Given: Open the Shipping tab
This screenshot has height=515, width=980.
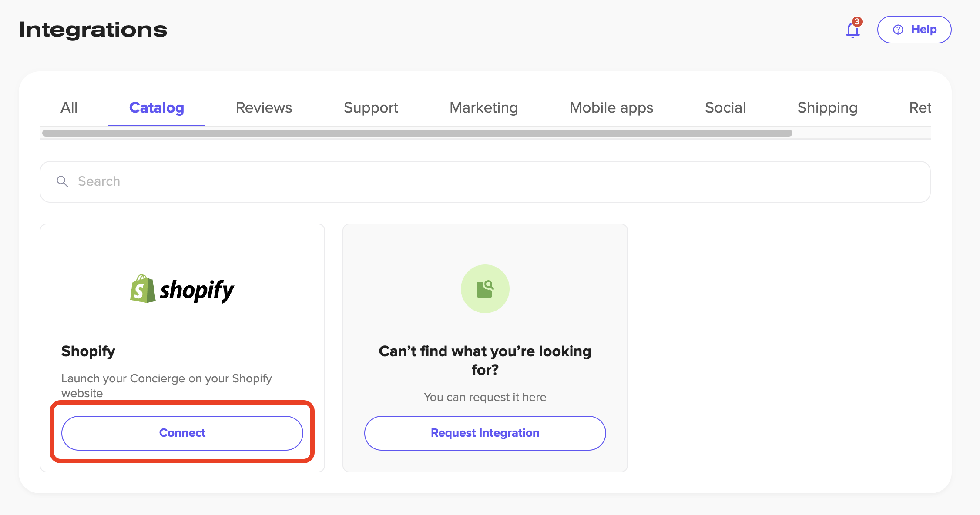Looking at the screenshot, I should point(827,107).
